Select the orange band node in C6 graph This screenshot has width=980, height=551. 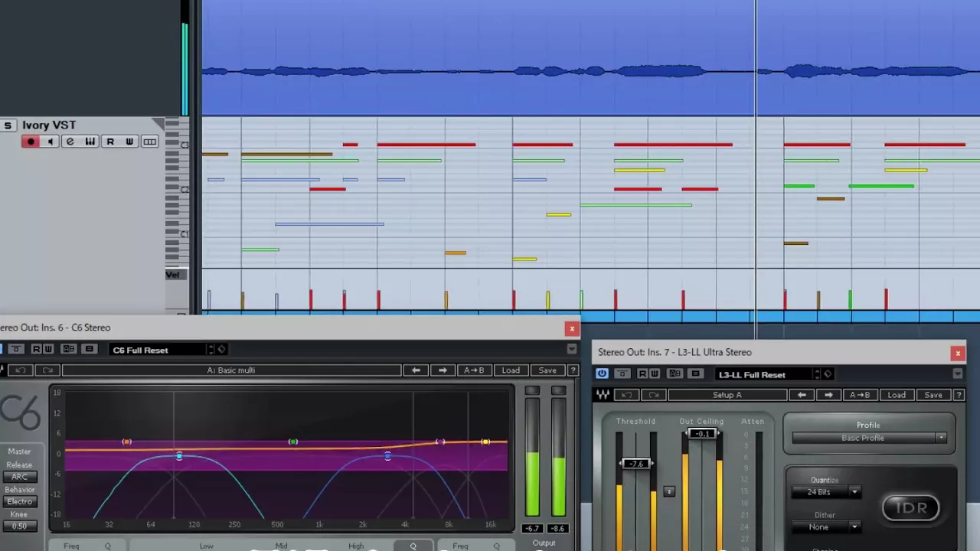[x=127, y=442]
